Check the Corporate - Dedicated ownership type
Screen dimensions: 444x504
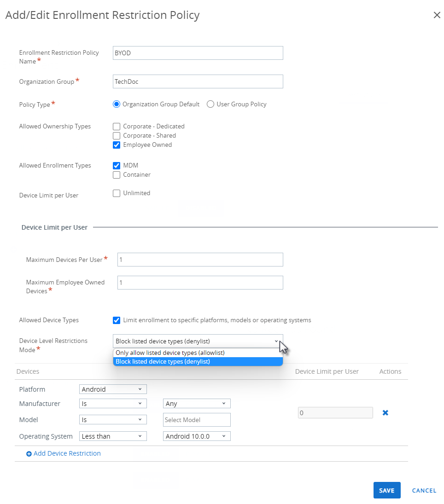click(x=117, y=126)
